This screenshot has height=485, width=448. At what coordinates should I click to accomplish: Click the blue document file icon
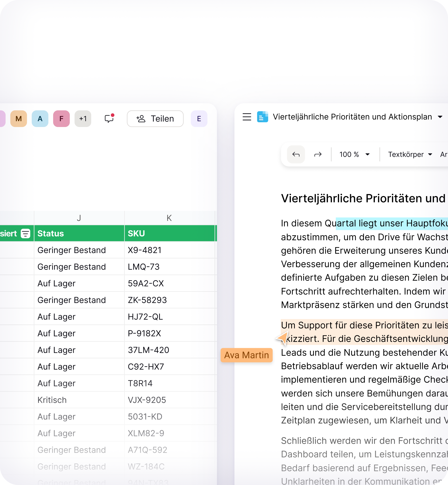[x=262, y=117]
